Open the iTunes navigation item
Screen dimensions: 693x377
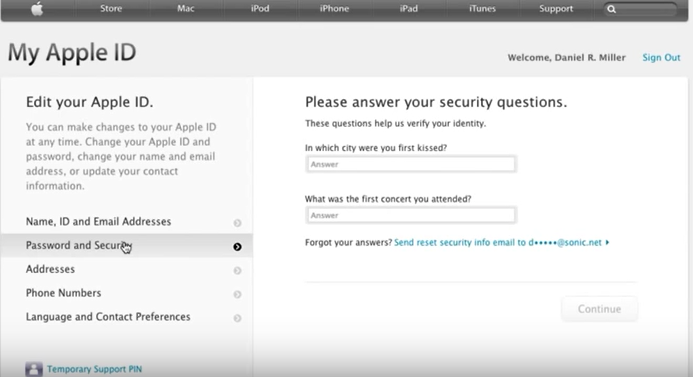point(482,8)
